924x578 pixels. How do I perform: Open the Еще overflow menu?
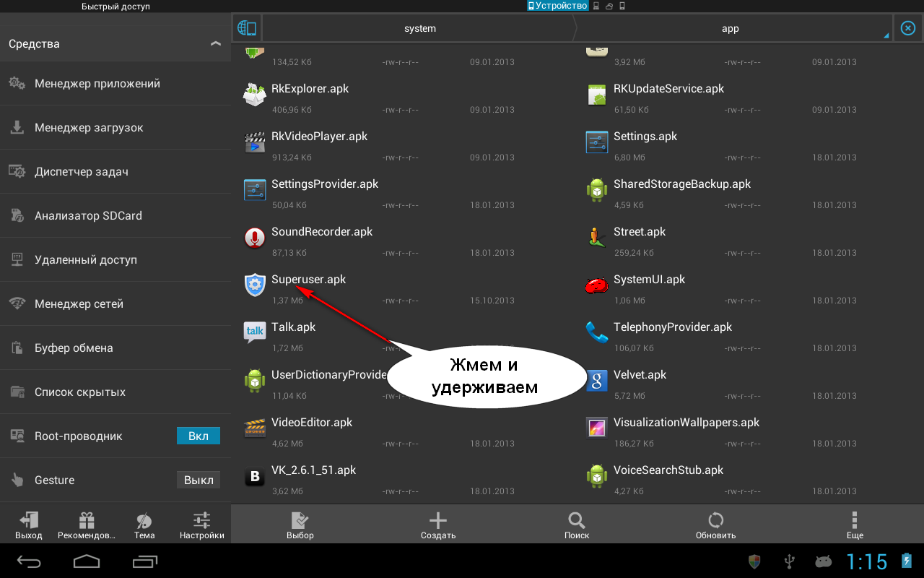point(855,526)
